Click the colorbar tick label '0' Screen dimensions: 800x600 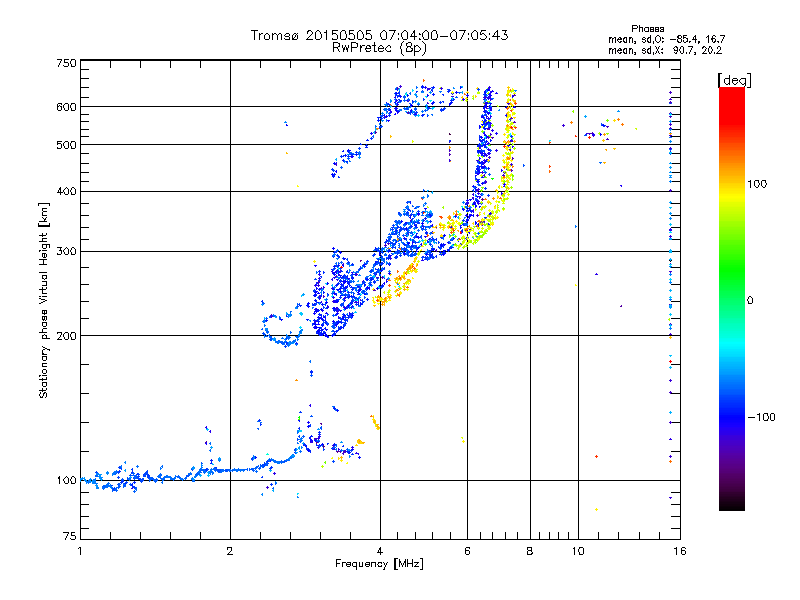[749, 301]
